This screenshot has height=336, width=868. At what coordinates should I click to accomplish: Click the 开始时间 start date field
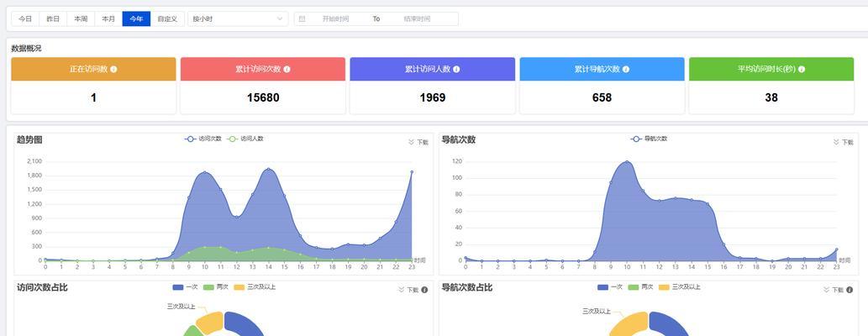tap(335, 18)
